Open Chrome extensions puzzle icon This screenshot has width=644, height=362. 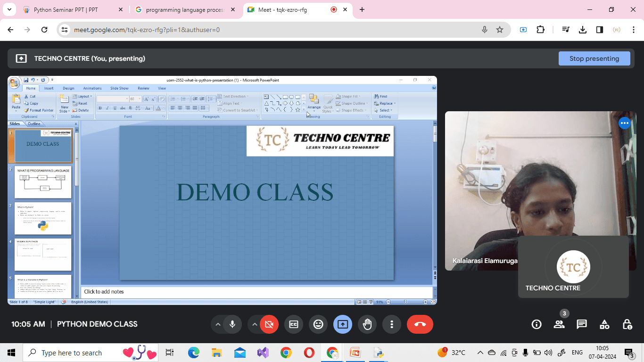point(540,30)
